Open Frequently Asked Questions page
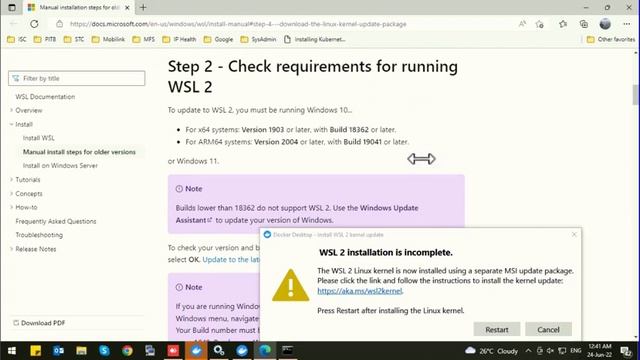The width and height of the screenshot is (640, 360). point(56,221)
